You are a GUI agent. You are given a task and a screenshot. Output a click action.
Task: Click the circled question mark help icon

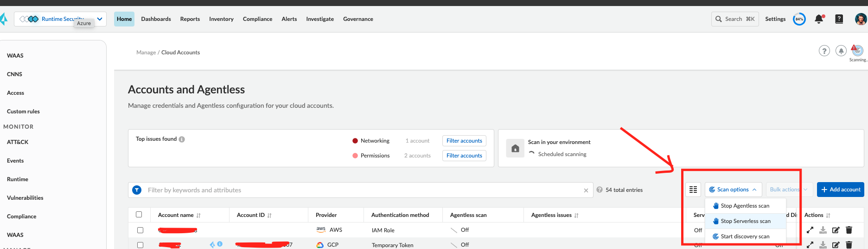[824, 51]
